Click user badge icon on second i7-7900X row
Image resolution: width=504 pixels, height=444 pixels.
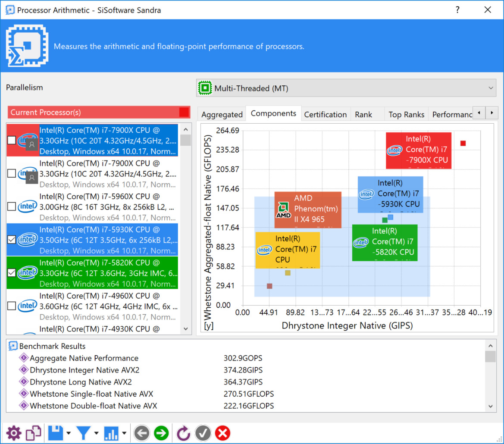pos(32,178)
